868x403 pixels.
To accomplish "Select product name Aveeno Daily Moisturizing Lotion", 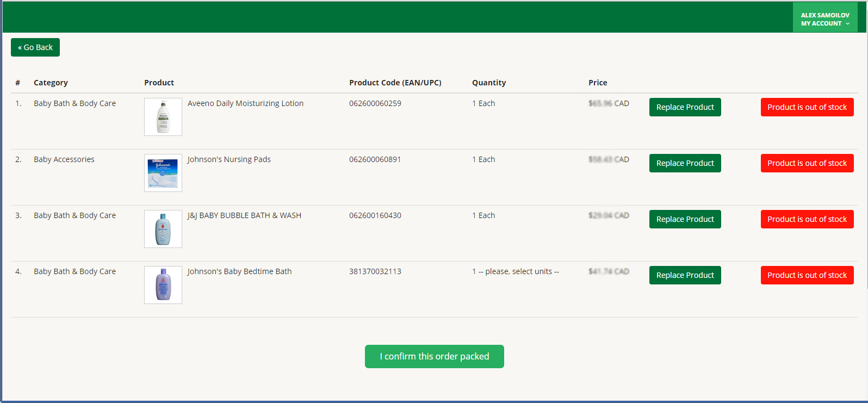I will (245, 103).
